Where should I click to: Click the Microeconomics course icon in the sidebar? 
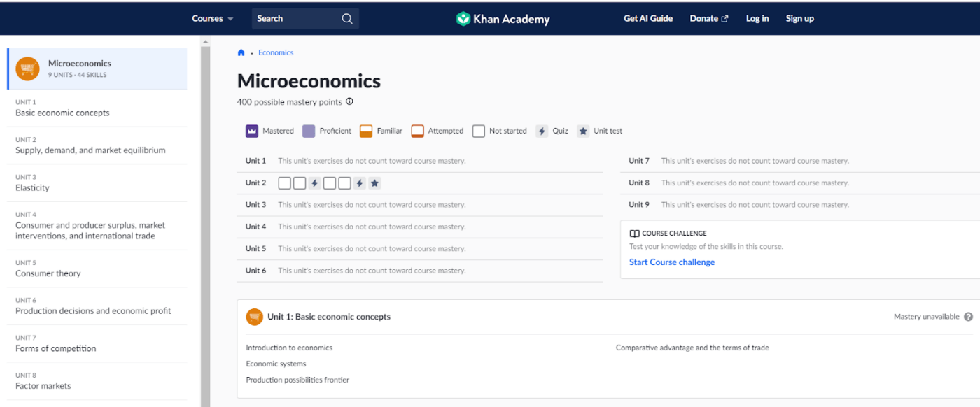27,69
